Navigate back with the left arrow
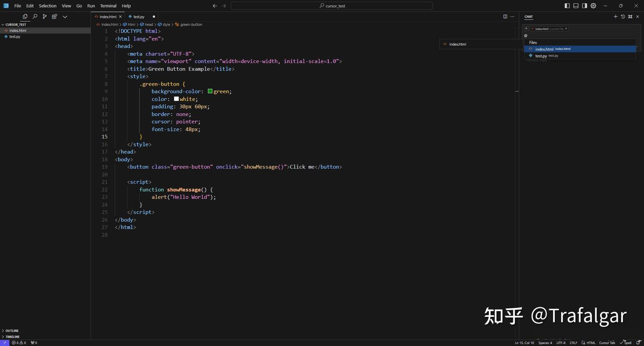 (215, 6)
